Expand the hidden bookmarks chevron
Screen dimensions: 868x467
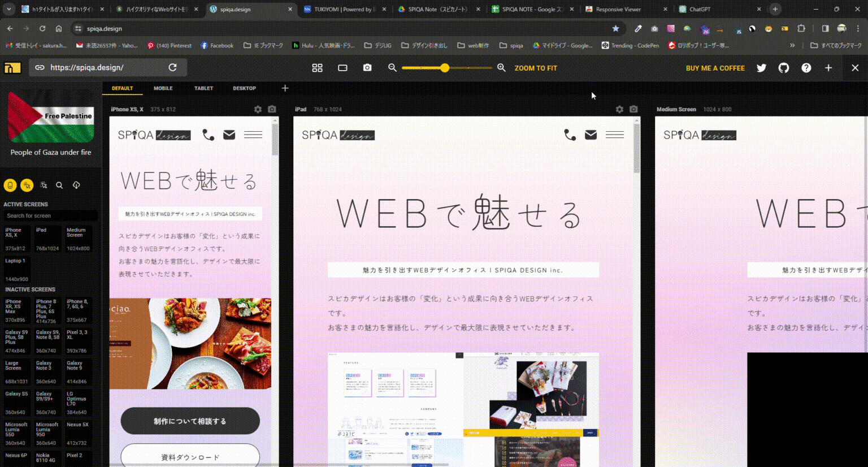(793, 45)
